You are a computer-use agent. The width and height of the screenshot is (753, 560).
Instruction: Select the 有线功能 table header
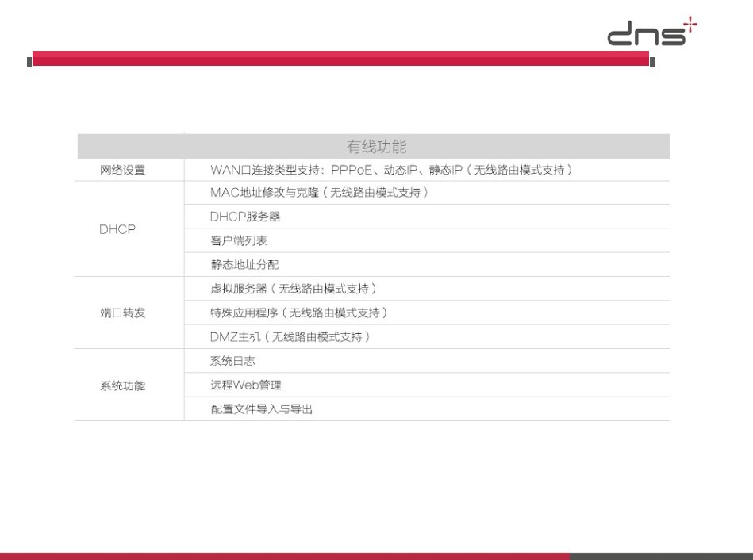(x=376, y=147)
